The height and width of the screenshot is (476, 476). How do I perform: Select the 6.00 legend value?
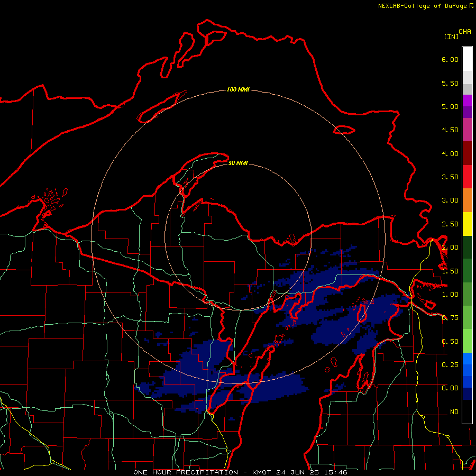(x=450, y=59)
